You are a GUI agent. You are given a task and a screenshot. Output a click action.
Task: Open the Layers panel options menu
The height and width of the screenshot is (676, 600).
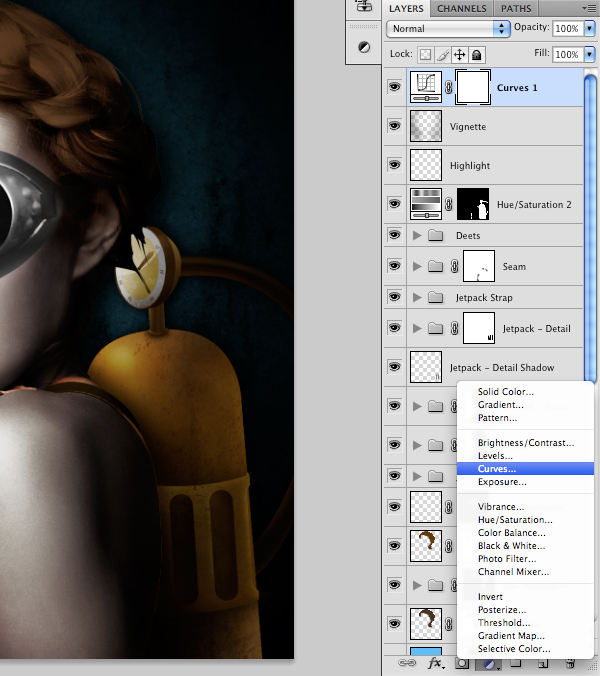tap(589, 8)
